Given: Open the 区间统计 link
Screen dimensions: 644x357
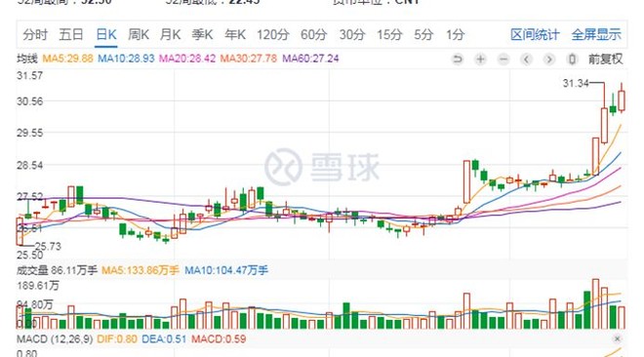Looking at the screenshot, I should [x=535, y=34].
